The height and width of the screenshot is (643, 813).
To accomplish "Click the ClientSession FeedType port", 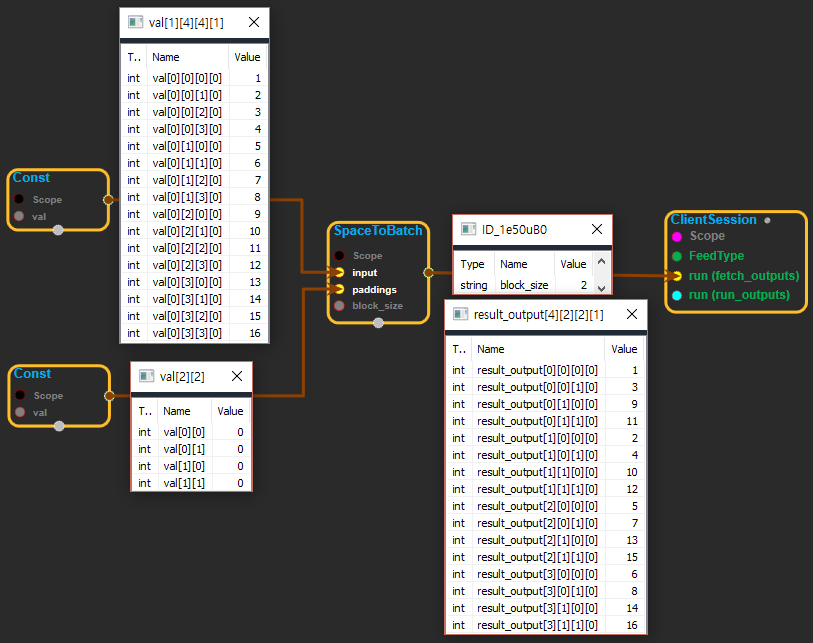I will click(x=677, y=256).
